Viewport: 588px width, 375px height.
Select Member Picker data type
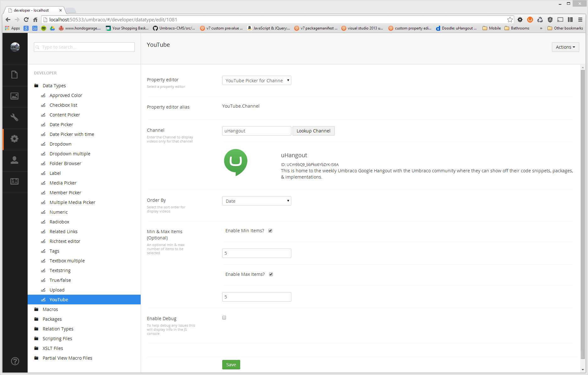65,193
